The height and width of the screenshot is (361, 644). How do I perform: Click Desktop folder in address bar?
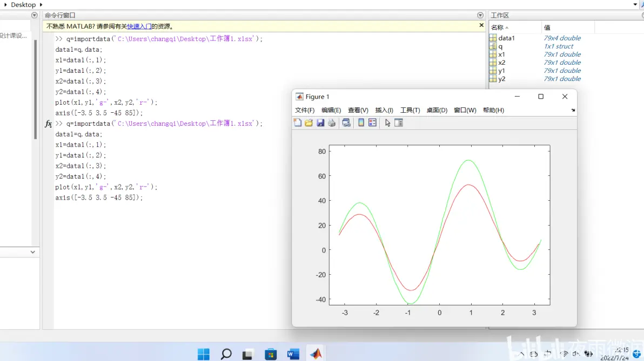23,4
